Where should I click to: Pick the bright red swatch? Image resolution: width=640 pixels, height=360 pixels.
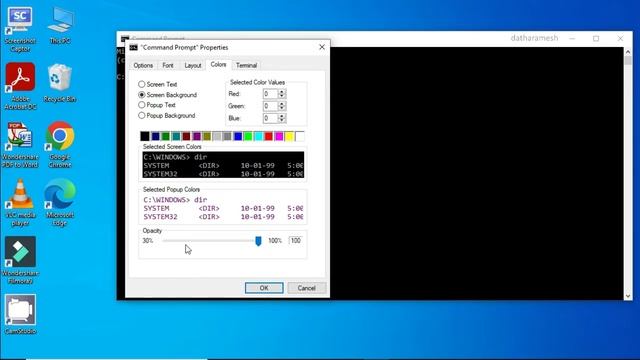click(x=269, y=136)
